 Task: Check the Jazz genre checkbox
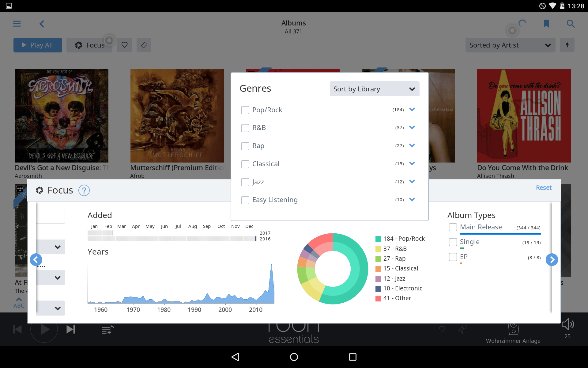(x=245, y=182)
